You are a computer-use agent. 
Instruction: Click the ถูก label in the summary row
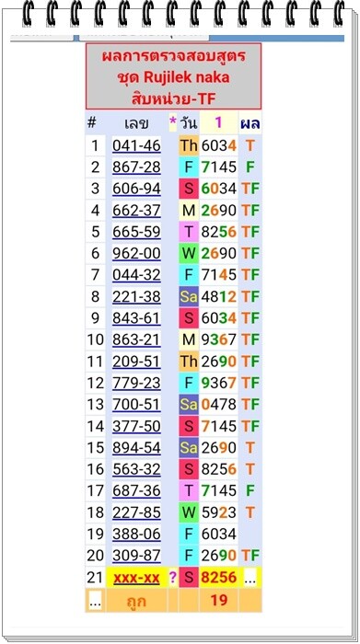point(136,601)
